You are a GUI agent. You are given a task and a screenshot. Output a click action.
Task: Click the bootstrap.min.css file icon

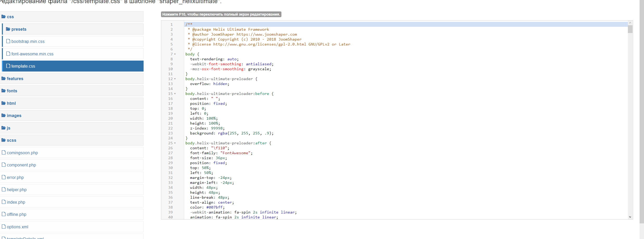click(x=8, y=41)
